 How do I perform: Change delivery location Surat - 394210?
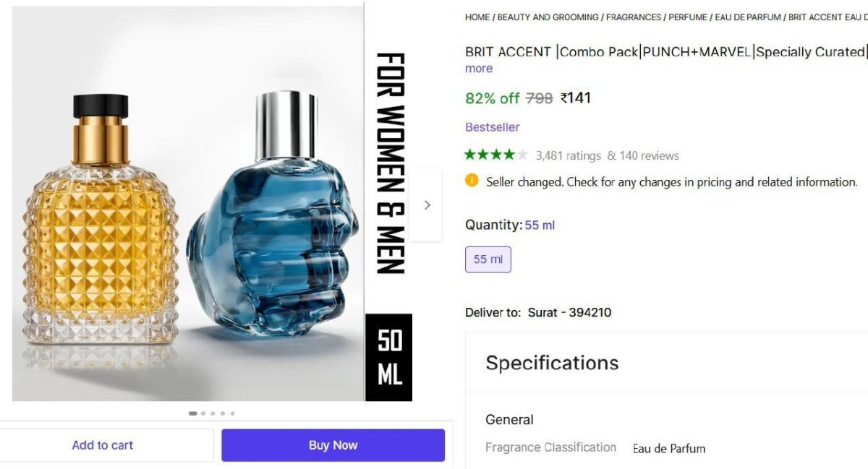point(569,312)
